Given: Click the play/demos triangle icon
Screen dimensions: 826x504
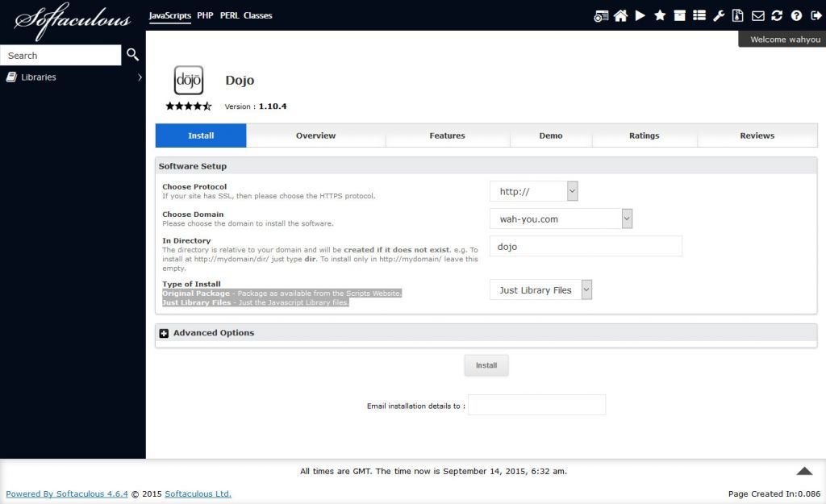Looking at the screenshot, I should 640,15.
